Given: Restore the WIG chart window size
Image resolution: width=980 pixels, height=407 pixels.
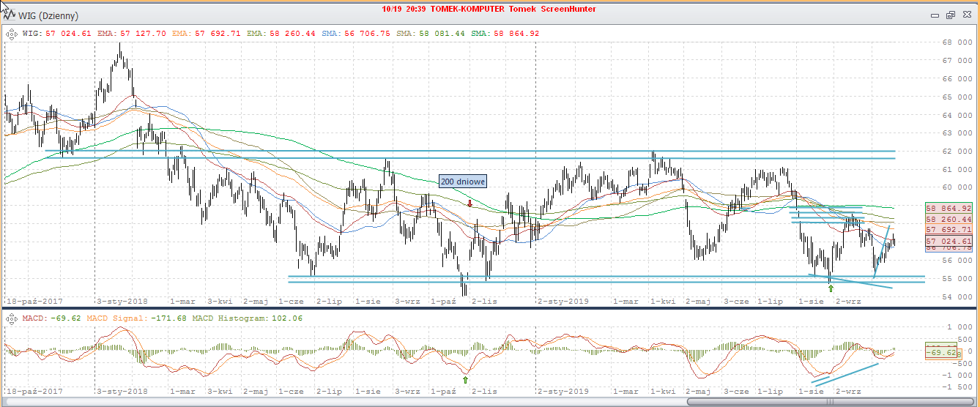Looking at the screenshot, I should 950,15.
